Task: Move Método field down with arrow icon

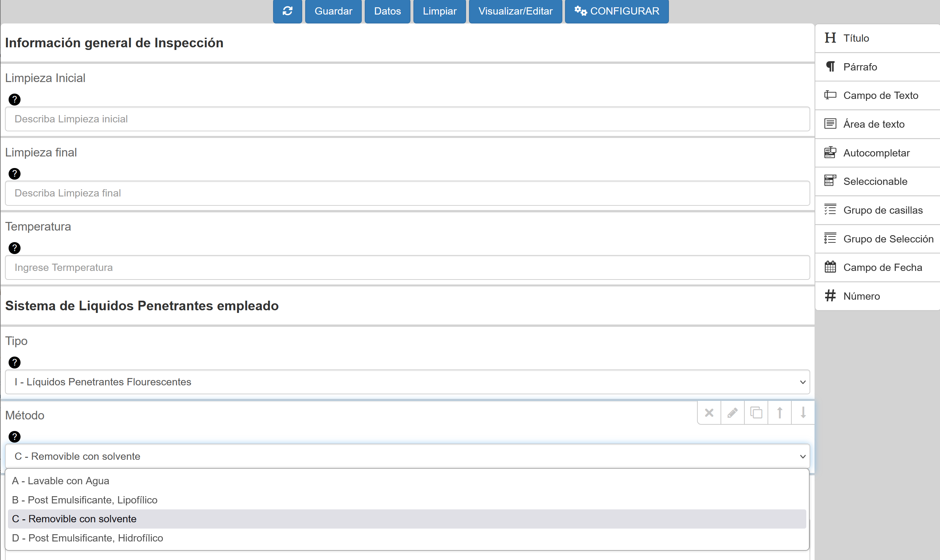Action: (803, 413)
